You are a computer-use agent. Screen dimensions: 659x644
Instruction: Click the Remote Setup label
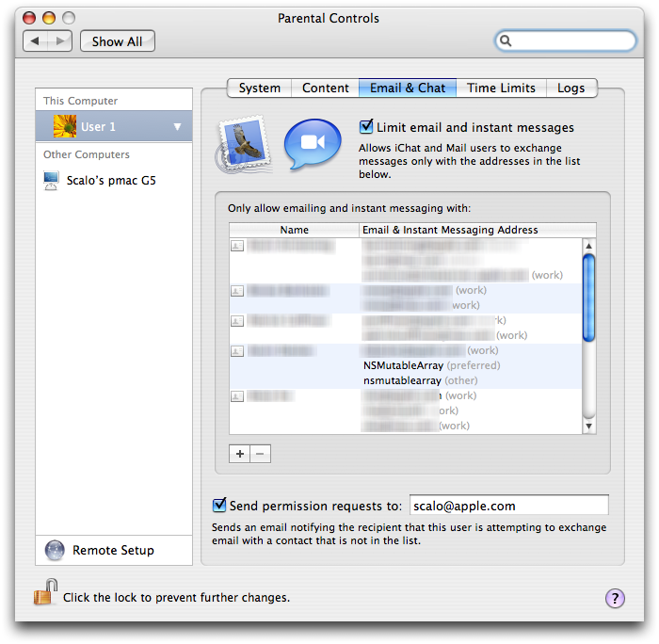click(x=113, y=550)
